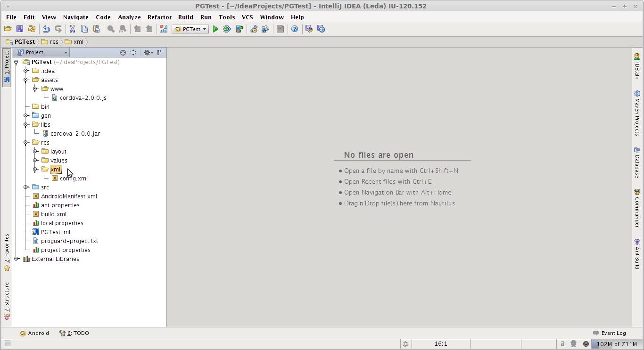Image resolution: width=644 pixels, height=350 pixels.
Task: Open Project Structure toolbar icon
Action: [x=265, y=29]
